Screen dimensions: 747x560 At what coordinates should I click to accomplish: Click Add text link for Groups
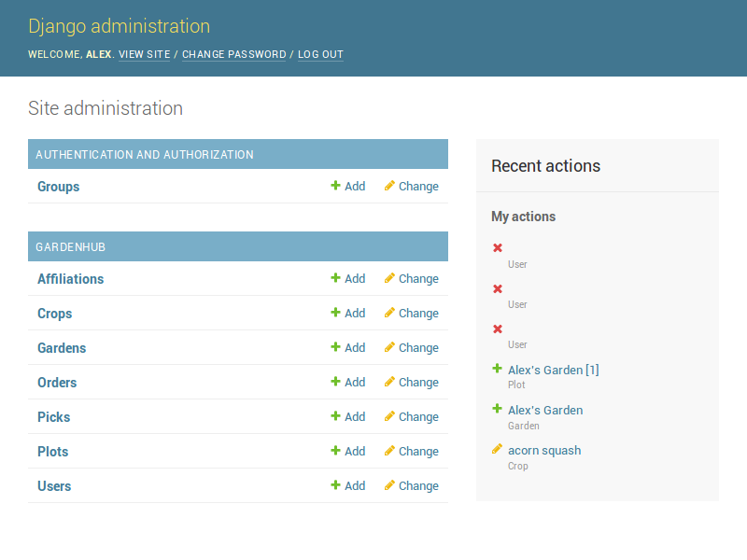tap(355, 186)
